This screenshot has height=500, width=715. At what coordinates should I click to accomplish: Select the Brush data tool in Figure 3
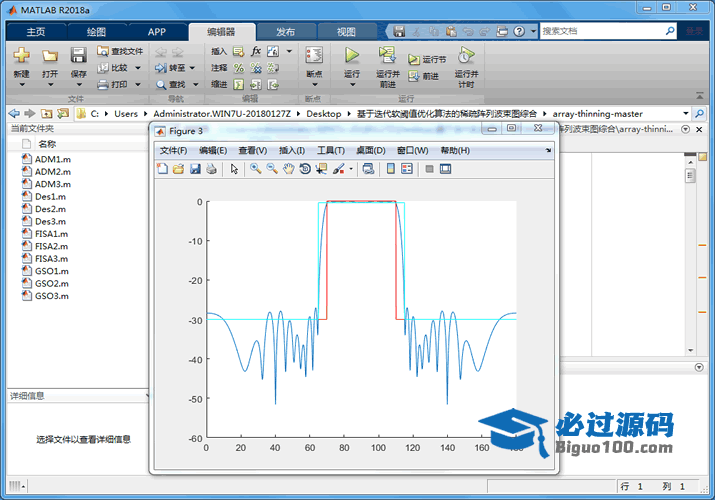338,169
